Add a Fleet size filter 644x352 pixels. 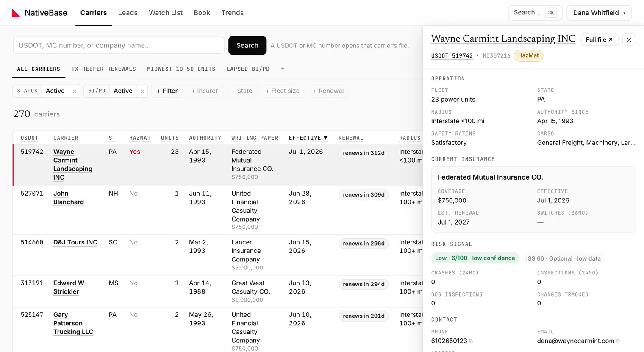click(x=282, y=91)
